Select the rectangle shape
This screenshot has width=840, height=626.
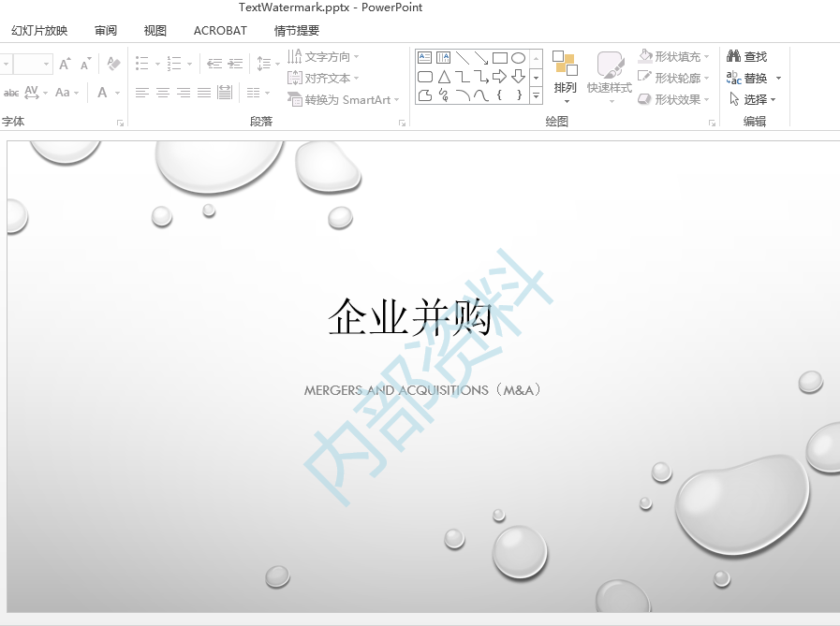point(500,58)
